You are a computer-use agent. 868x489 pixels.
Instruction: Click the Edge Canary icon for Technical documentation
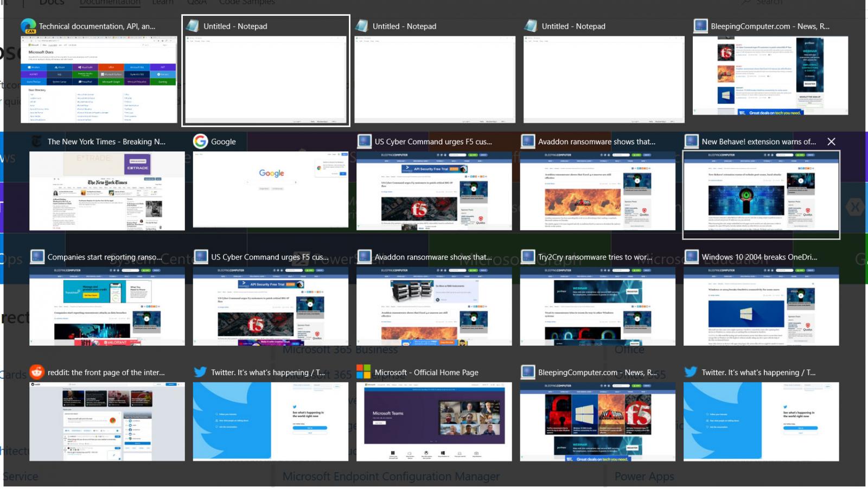click(28, 26)
